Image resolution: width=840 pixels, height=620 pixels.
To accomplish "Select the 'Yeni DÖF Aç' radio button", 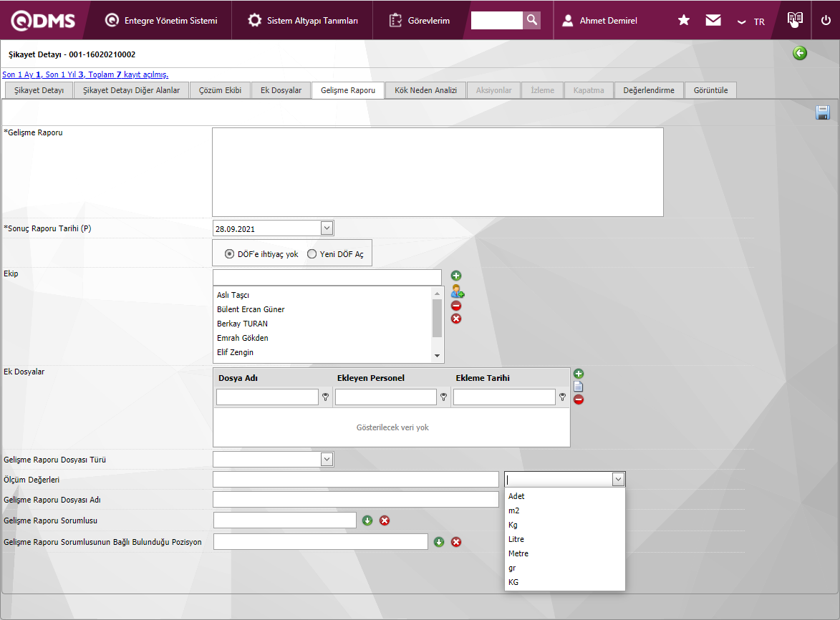I will click(312, 253).
